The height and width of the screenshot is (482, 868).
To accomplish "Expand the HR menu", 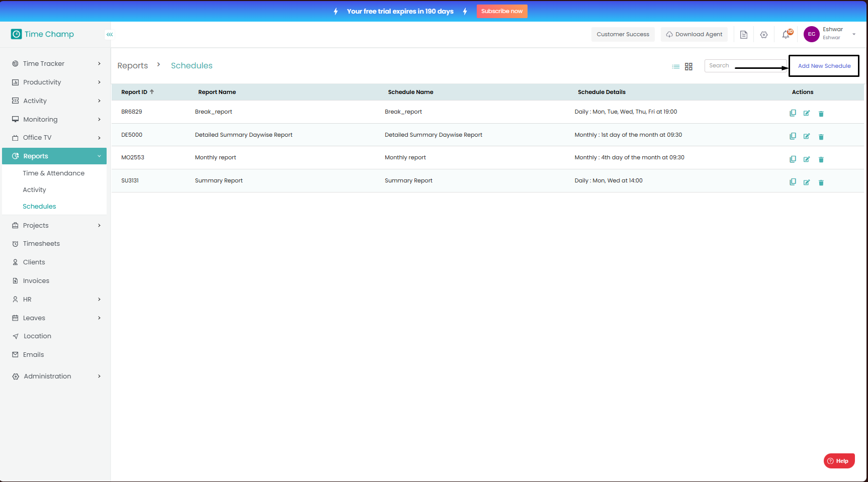I will point(99,299).
